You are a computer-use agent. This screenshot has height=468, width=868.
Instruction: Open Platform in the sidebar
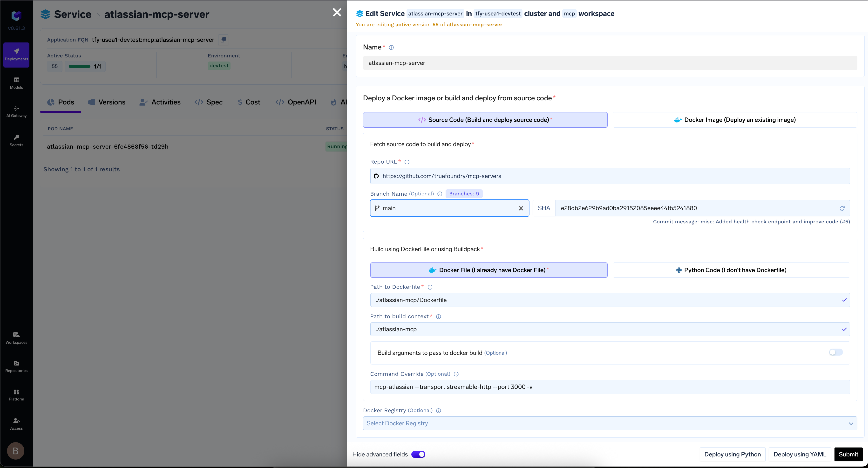16,395
